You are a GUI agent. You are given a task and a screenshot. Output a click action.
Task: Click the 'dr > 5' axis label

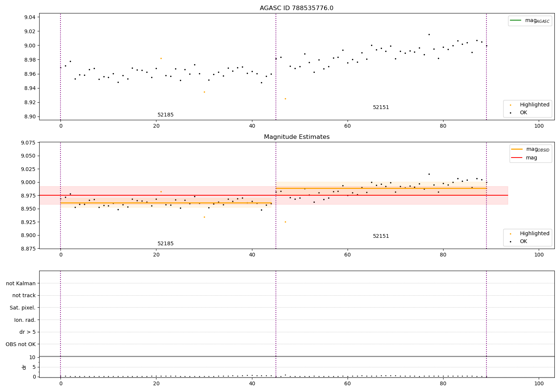(28, 332)
